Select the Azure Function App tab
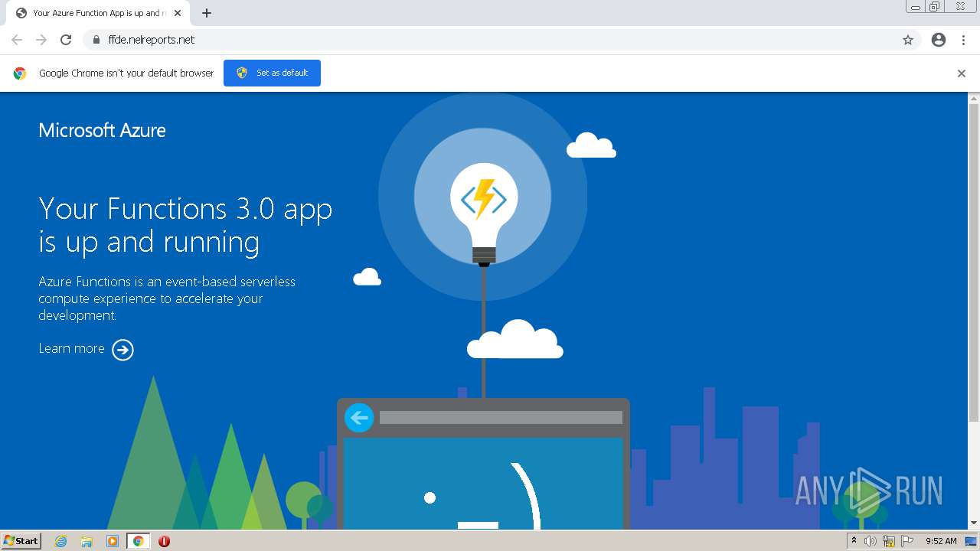980x551 pixels. pos(98,13)
